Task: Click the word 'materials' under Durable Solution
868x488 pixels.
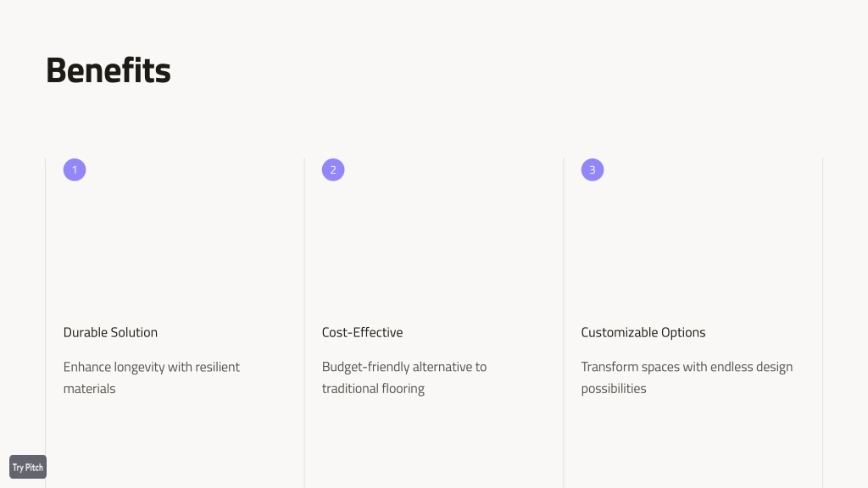Action: 89,388
